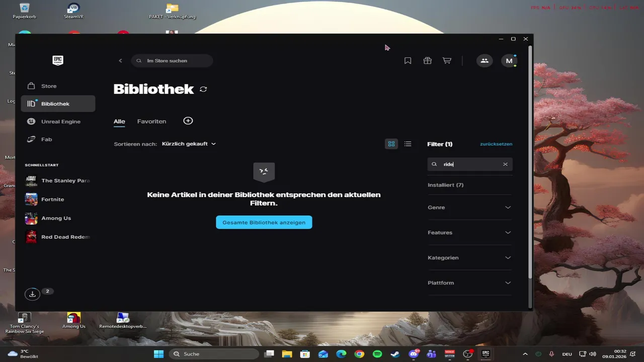Open Unreal Engine in the sidebar
Screen dimensions: 644x362
click(x=58, y=121)
